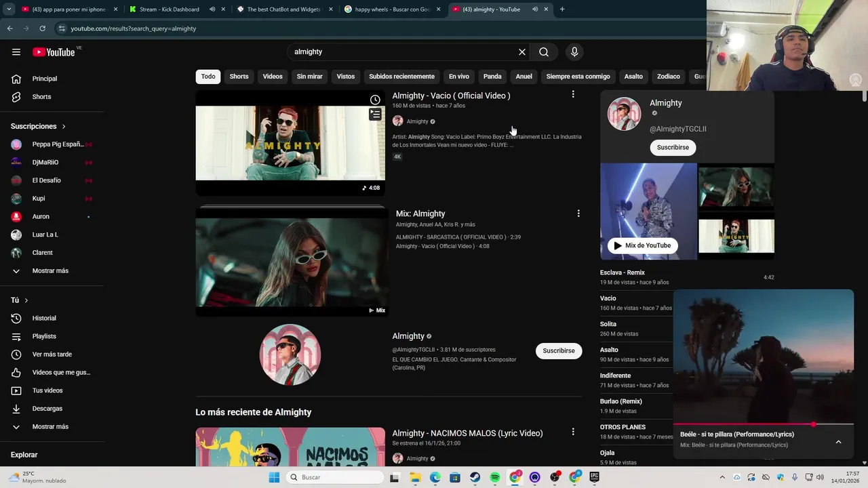Open the Mix: Almighty title link
868x488 pixels.
click(420, 213)
